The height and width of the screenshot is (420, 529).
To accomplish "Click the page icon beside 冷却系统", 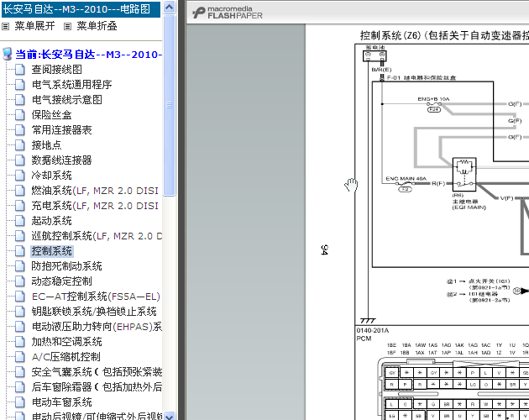I will click(20, 176).
